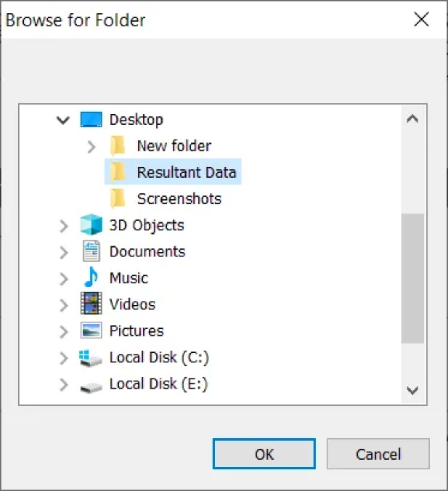This screenshot has width=448, height=491.
Task: Select the Resultant Data folder
Action: coord(186,172)
